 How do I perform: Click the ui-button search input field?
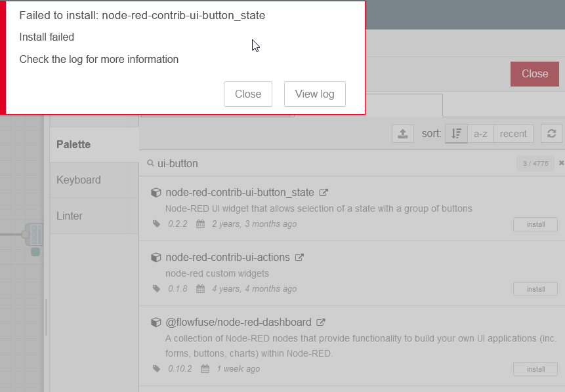(328, 163)
